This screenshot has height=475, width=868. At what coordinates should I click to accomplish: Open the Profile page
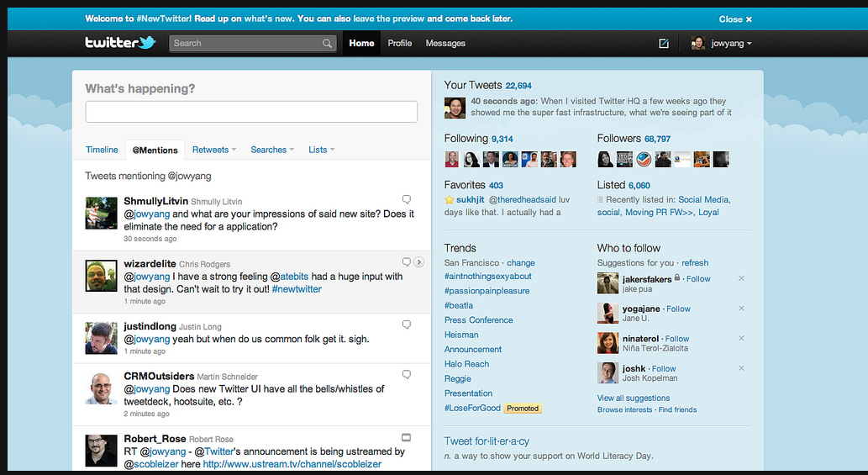(x=400, y=43)
